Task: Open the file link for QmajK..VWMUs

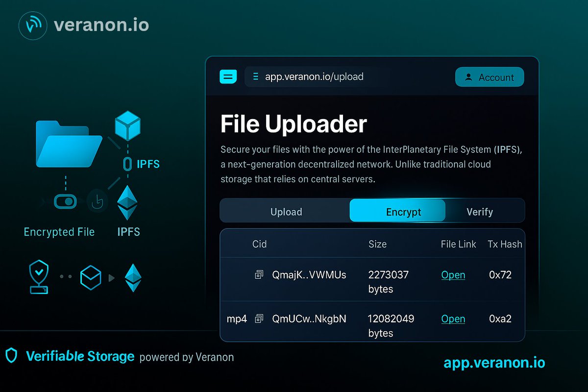Action: [453, 275]
